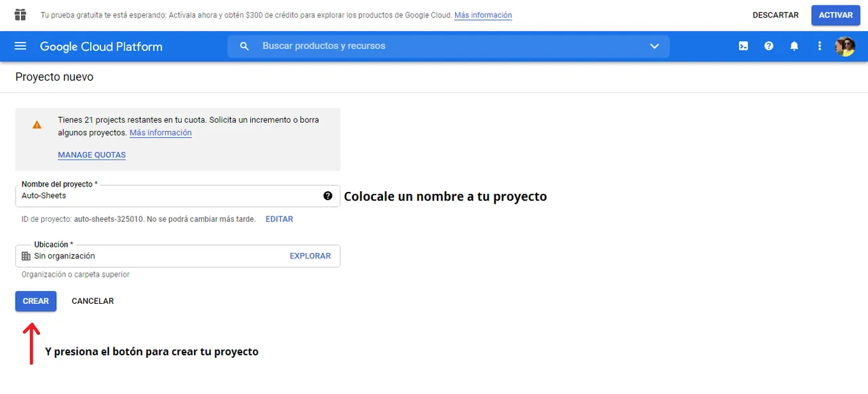Click the search magnifier icon
The height and width of the screenshot is (394, 868).
tap(244, 46)
